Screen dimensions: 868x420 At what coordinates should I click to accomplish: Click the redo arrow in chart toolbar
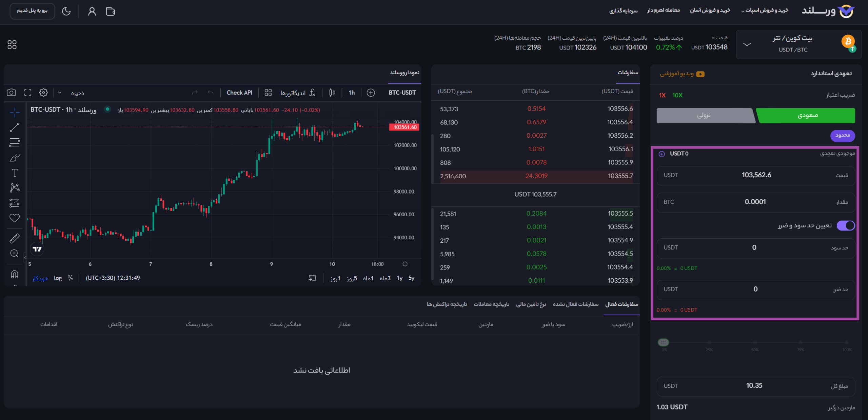coord(195,93)
